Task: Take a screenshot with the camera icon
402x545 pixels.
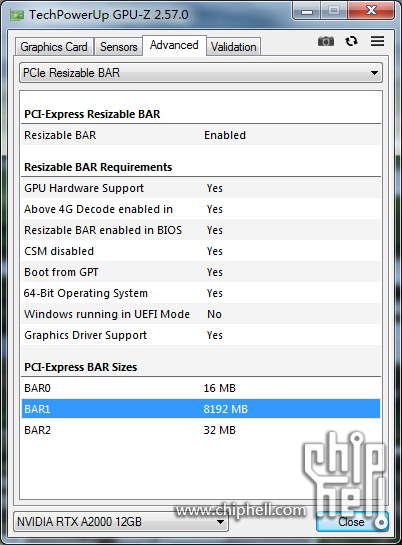Action: 326,41
